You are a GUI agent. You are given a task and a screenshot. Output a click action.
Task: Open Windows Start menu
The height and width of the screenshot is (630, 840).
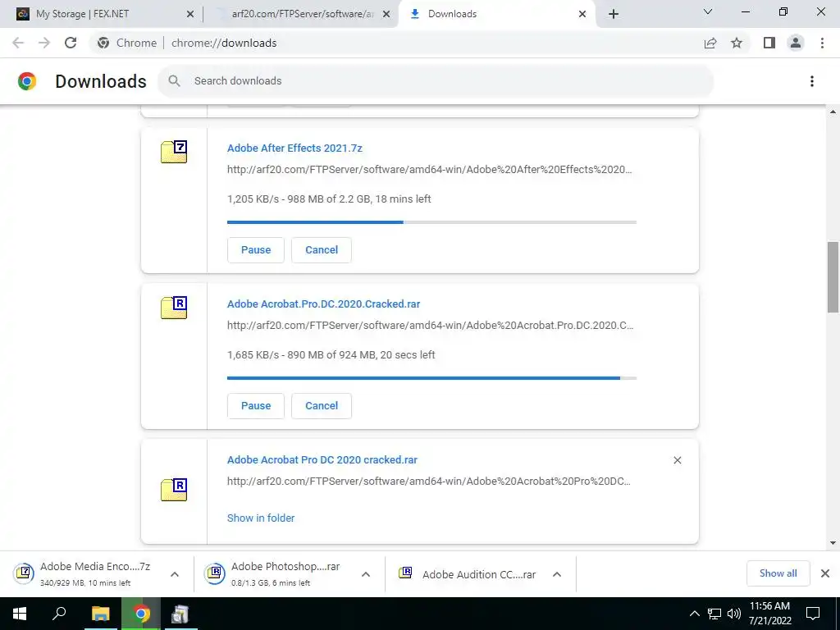[20, 614]
